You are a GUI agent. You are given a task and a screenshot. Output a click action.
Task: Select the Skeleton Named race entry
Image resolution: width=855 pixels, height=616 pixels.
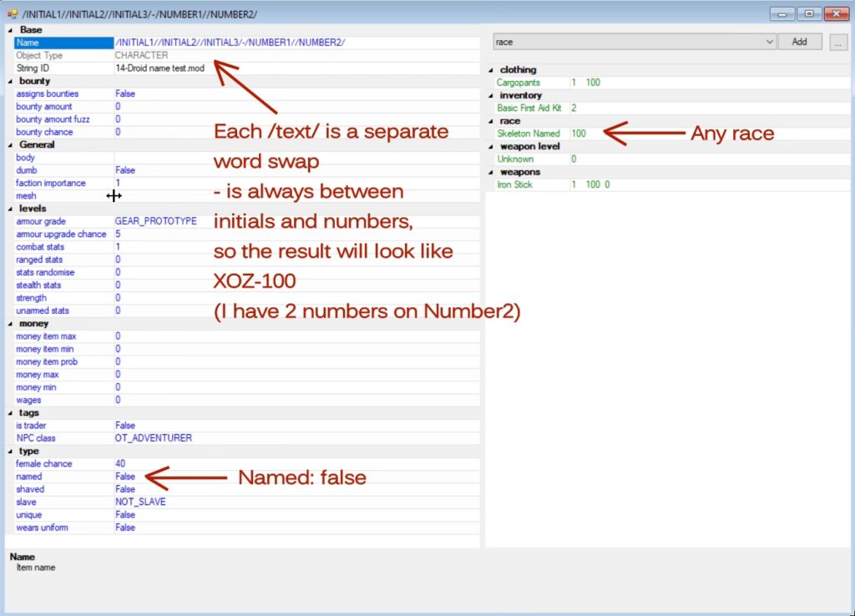click(x=528, y=134)
